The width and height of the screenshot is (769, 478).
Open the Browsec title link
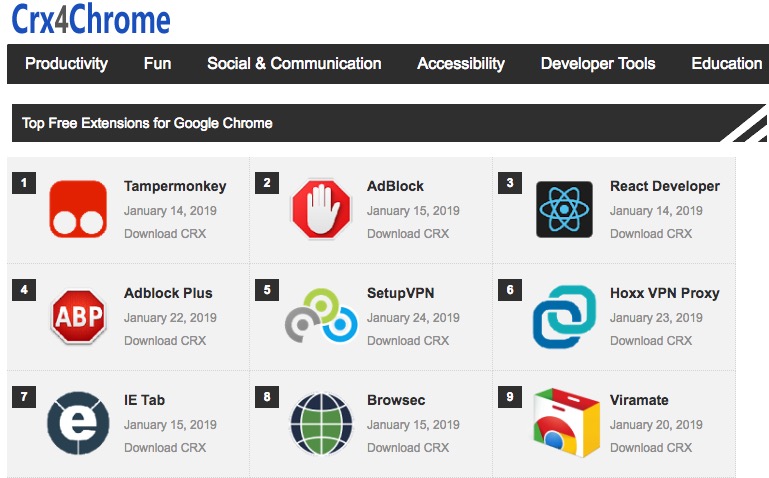pos(396,400)
